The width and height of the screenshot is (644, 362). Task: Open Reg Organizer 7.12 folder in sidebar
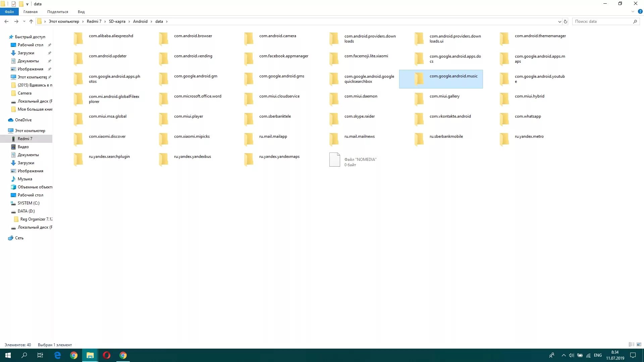click(36, 219)
